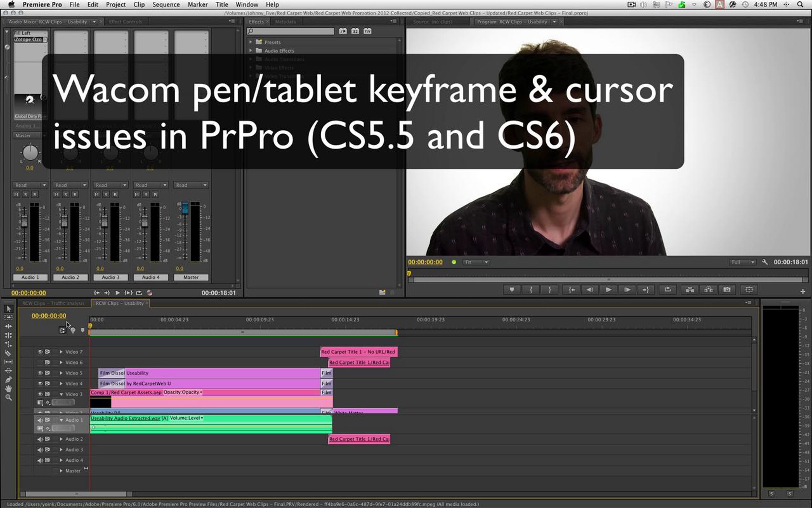812x508 pixels.
Task: Switch to the Metadata tab
Action: coord(285,22)
